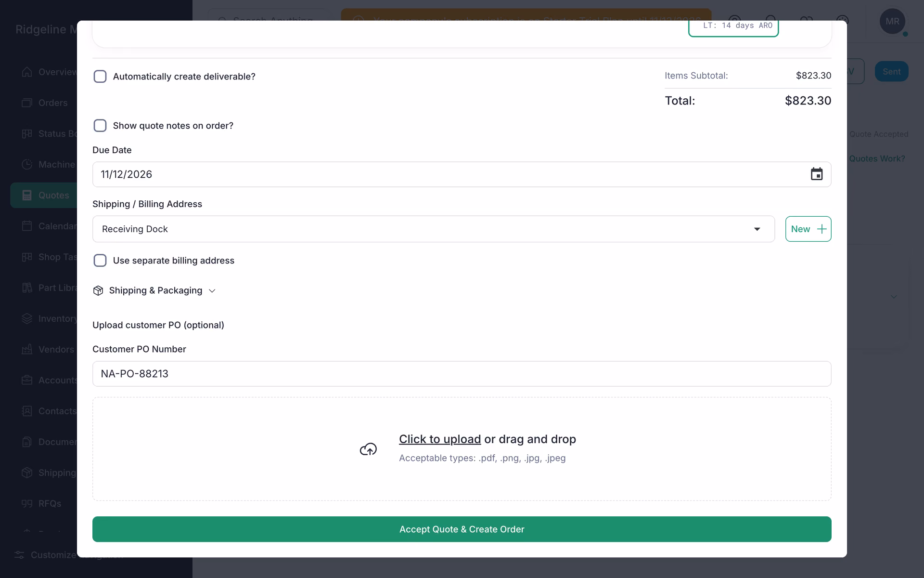Click the cloud upload icon
The width and height of the screenshot is (924, 578).
[x=368, y=449]
